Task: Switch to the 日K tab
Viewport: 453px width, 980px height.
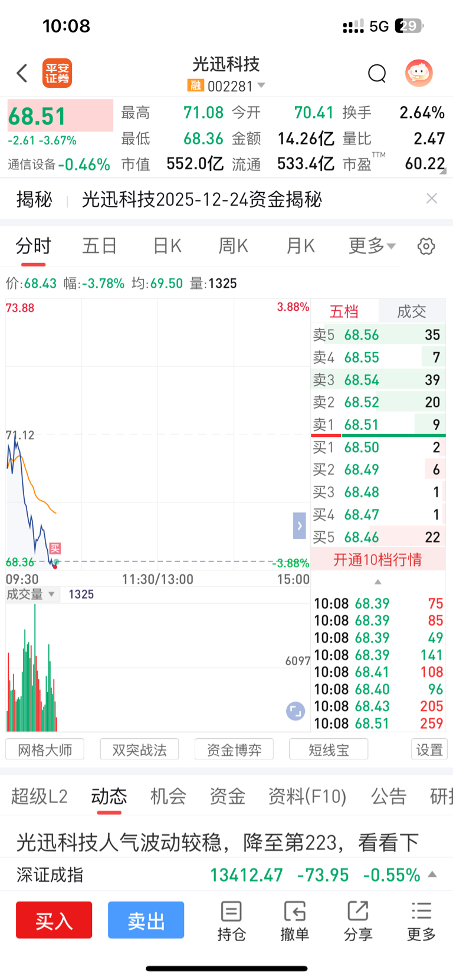Action: (x=167, y=246)
